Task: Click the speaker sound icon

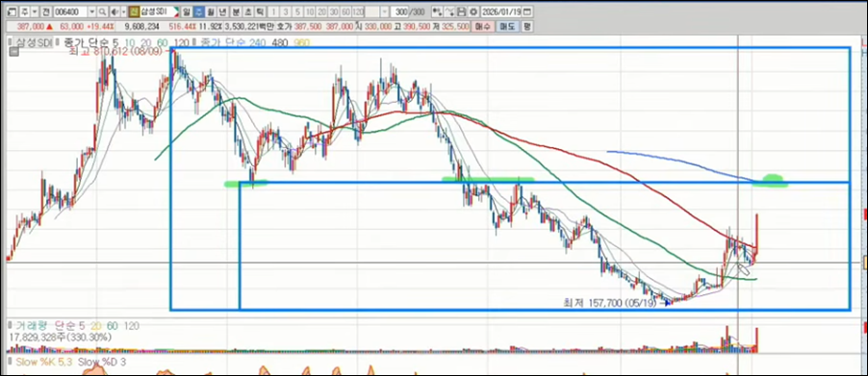Action: 115,12
